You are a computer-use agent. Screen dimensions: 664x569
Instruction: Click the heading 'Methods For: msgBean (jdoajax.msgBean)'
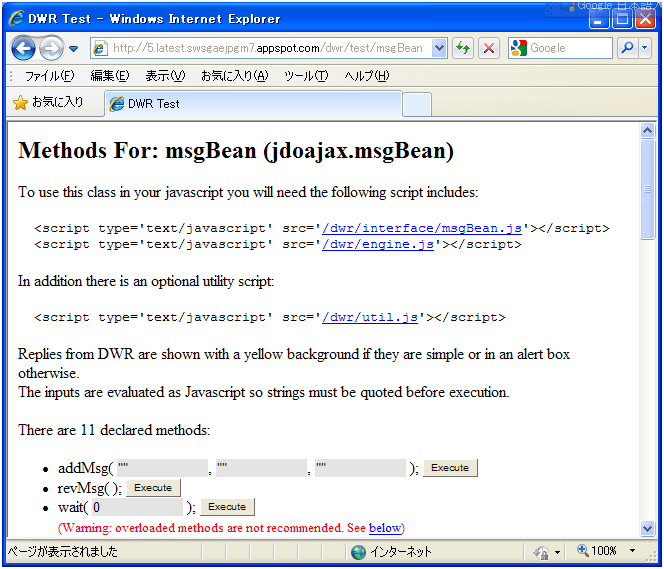[236, 150]
